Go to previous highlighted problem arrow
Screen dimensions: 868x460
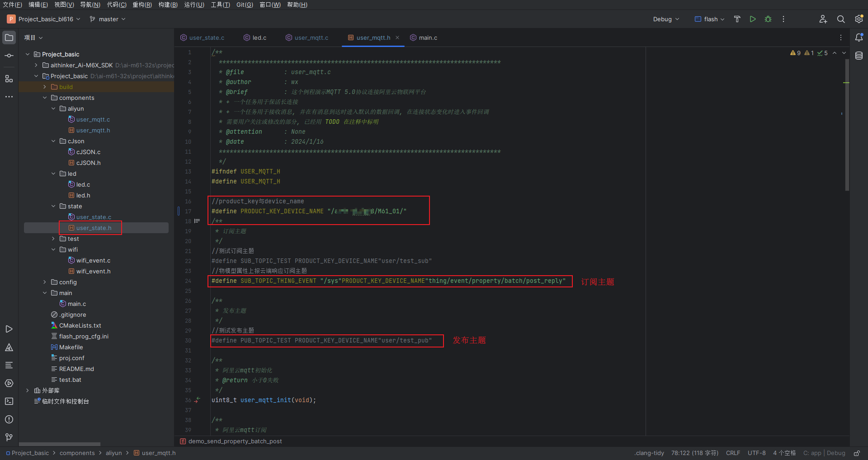point(835,53)
